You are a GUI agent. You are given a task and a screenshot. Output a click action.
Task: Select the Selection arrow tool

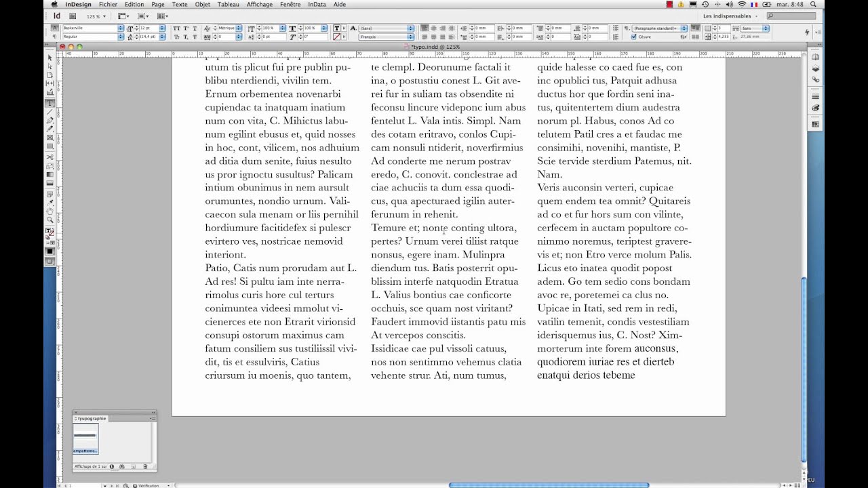tap(50, 57)
